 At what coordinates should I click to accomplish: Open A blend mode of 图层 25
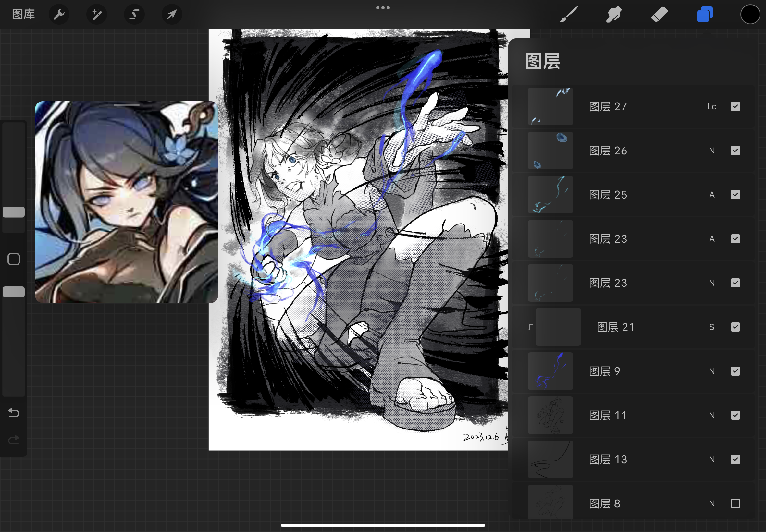712,195
